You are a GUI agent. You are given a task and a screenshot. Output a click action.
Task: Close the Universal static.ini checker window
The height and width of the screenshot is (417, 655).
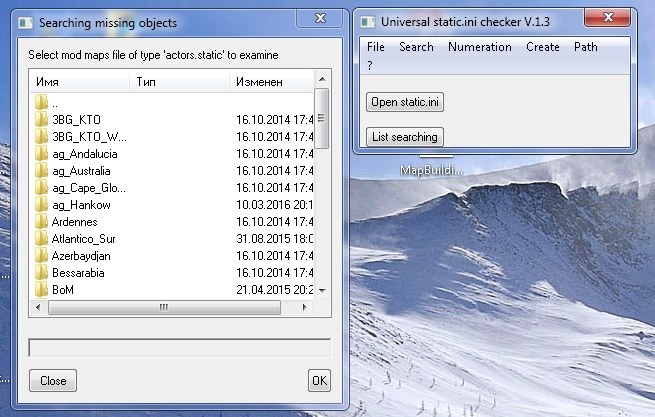pyautogui.click(x=607, y=18)
